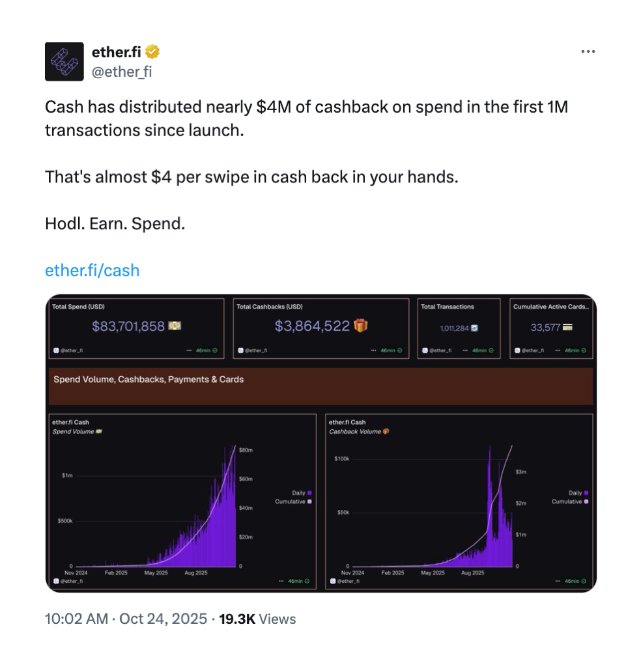This screenshot has height=672, width=641.
Task: Click the Spend Volume, Cashbacks, Payments & Cards header
Action: (149, 380)
